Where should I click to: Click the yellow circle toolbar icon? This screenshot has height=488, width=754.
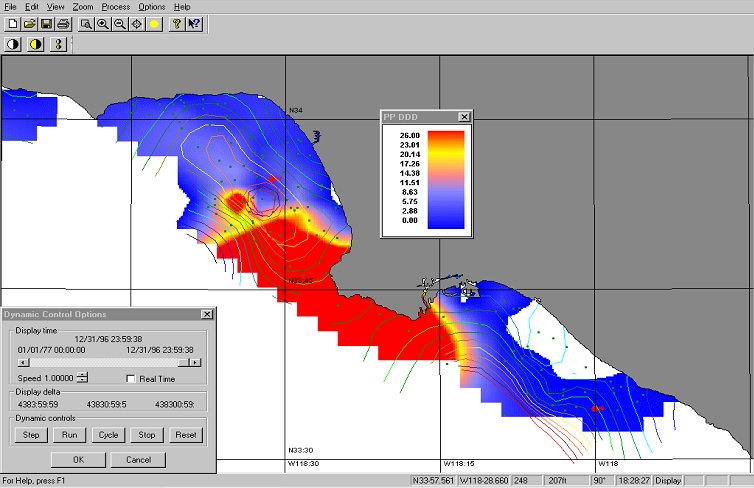154,23
